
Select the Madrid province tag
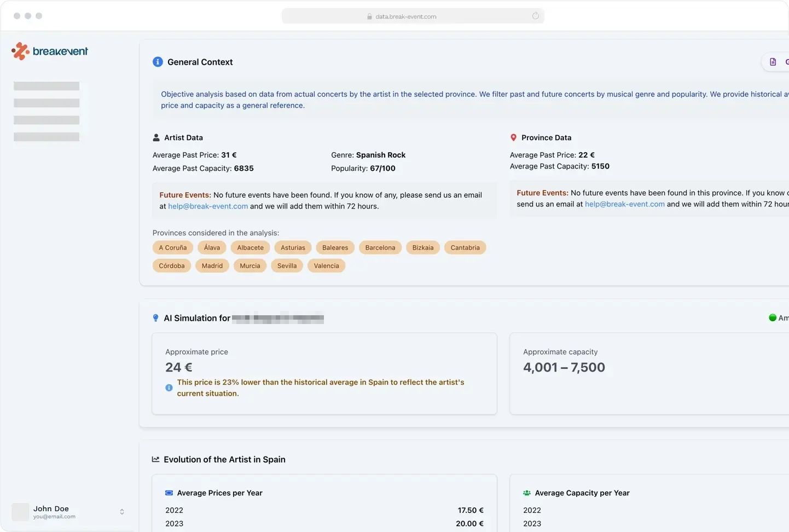(212, 265)
